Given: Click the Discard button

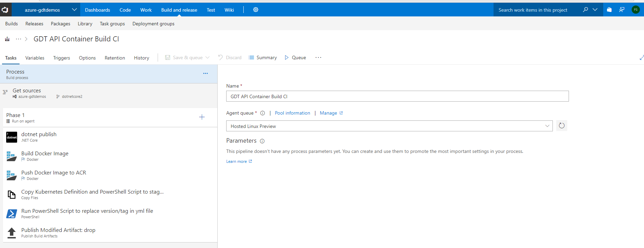Looking at the screenshot, I should 230,57.
